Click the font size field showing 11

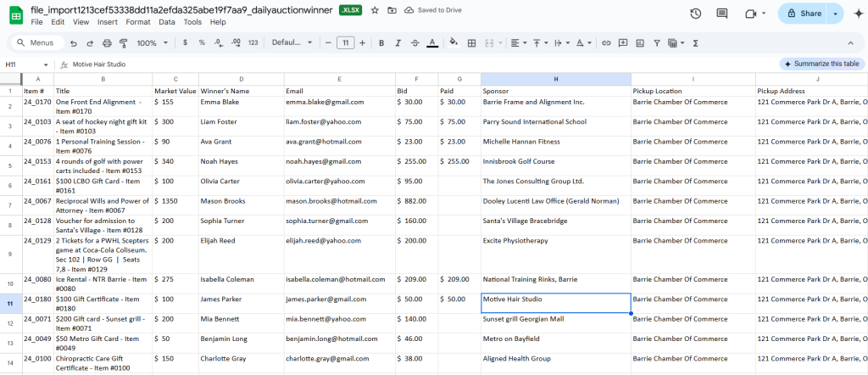coord(346,42)
